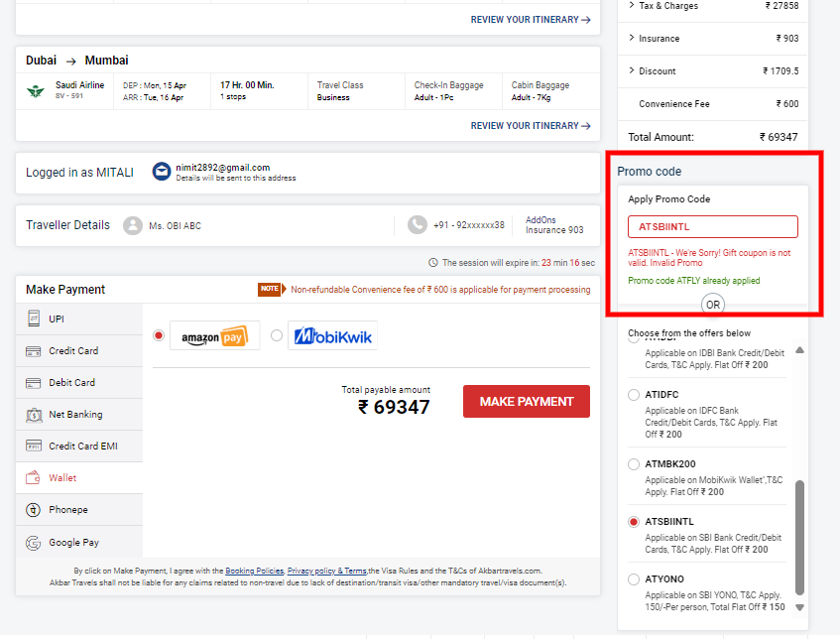Click the phone icon beside traveller number

(418, 225)
